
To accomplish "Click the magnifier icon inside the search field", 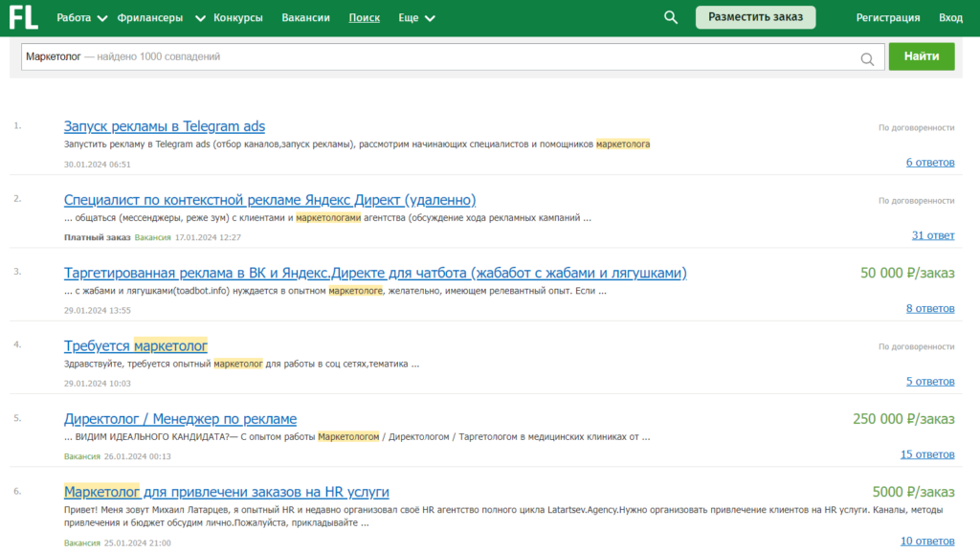I will (x=867, y=58).
